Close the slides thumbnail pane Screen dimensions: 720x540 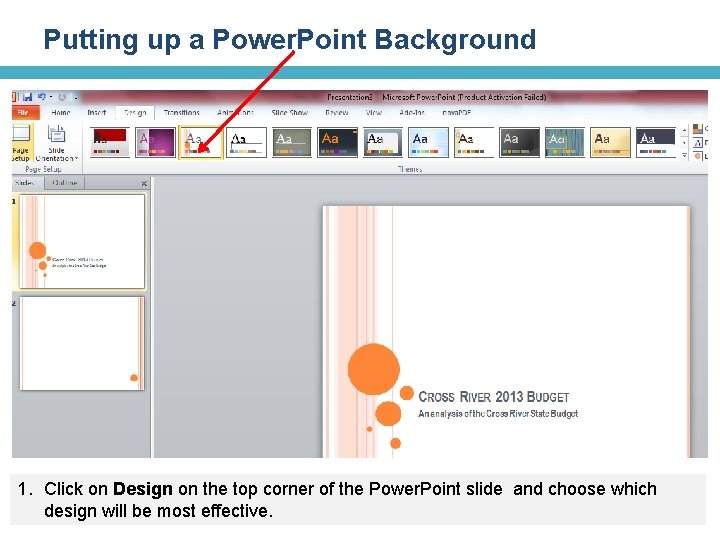pos(144,184)
